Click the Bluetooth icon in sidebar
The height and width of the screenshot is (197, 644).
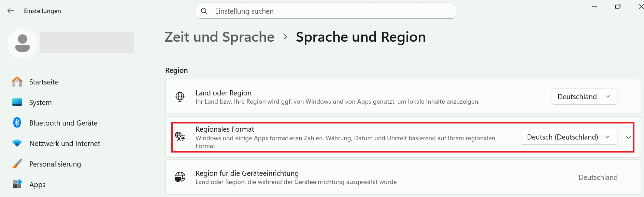click(17, 122)
